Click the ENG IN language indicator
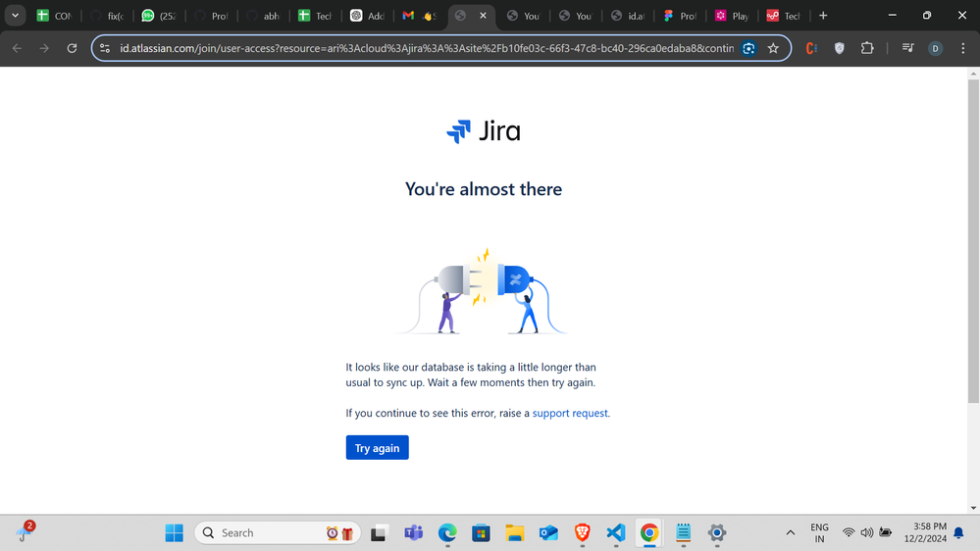Image resolution: width=980 pixels, height=551 pixels. click(x=819, y=533)
